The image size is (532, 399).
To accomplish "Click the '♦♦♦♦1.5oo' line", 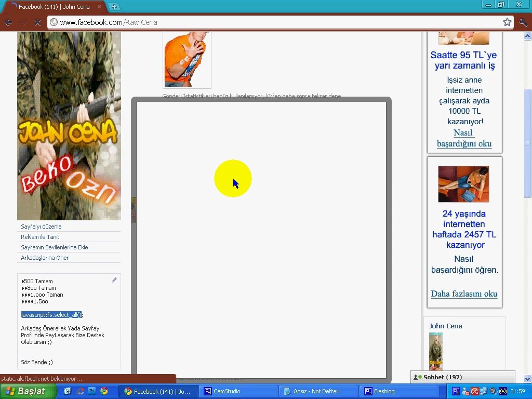I will [x=35, y=301].
